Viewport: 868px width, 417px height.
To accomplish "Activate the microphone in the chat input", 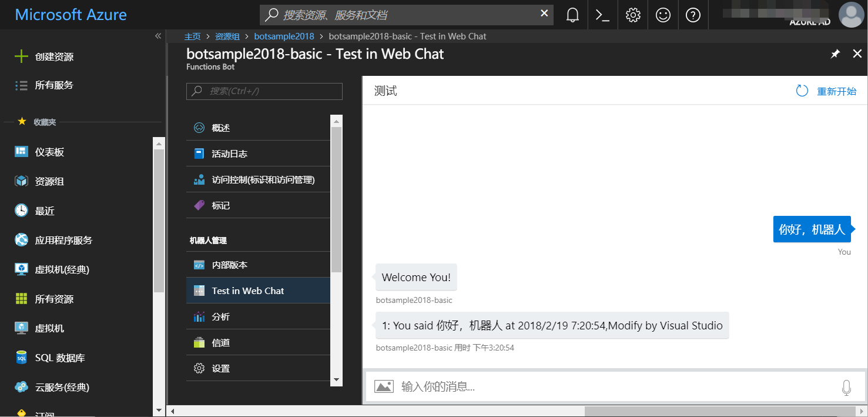I will click(847, 387).
